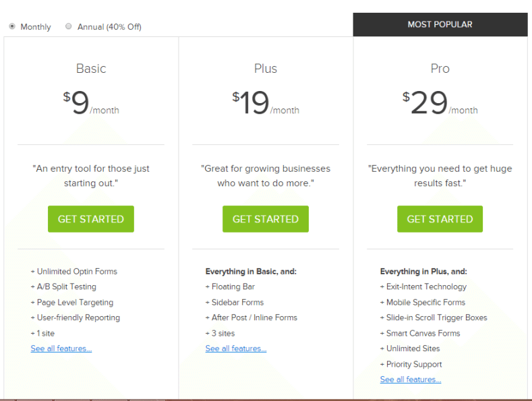The height and width of the screenshot is (401, 532).
Task: Click the A/B Split Testing feature item
Action: click(63, 286)
